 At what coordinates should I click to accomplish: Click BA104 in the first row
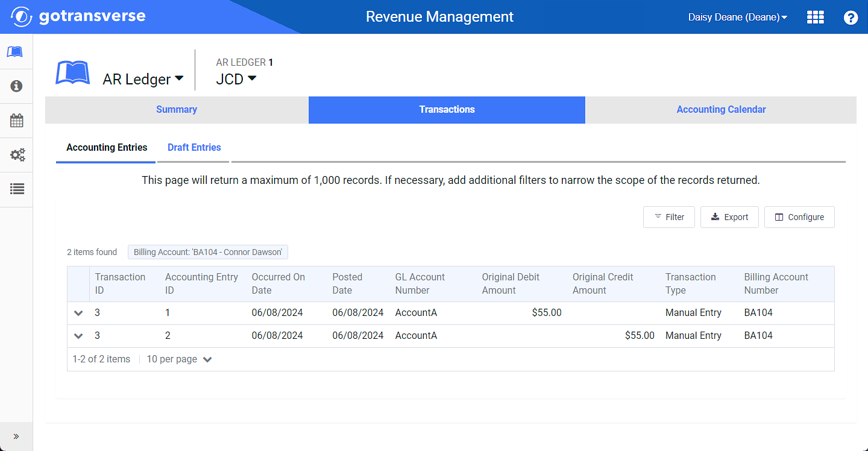758,313
